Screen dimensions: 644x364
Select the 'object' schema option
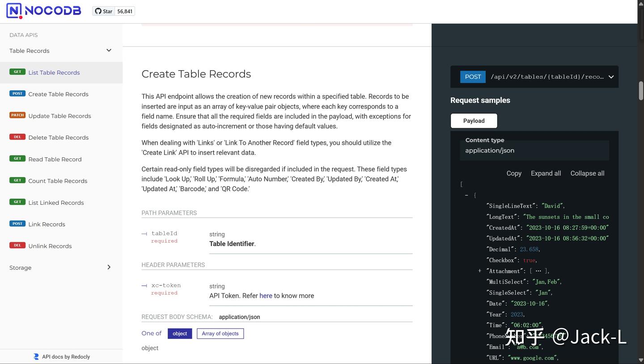(180, 334)
